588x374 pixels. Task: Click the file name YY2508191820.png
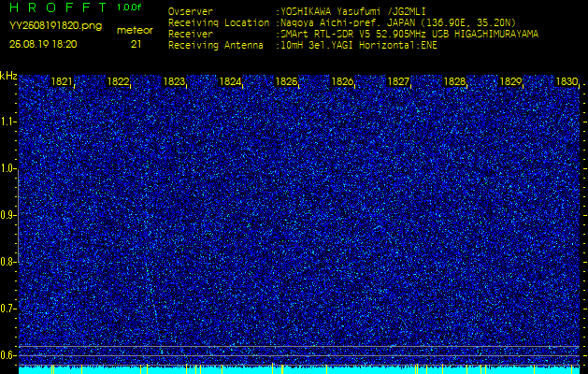click(x=55, y=26)
